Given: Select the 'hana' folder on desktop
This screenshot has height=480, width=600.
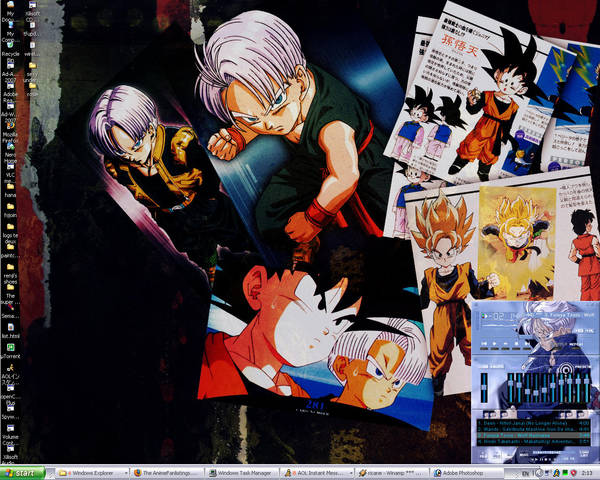Looking at the screenshot, I should (x=10, y=187).
